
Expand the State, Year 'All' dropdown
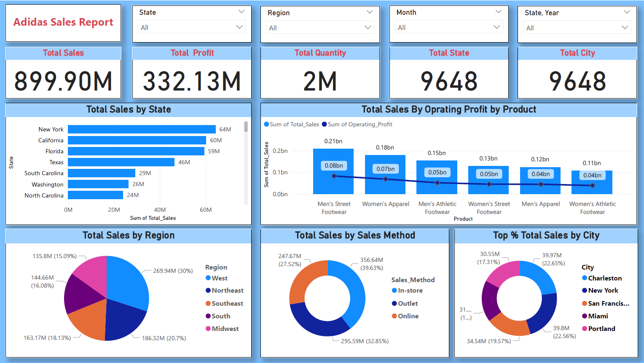pos(577,28)
